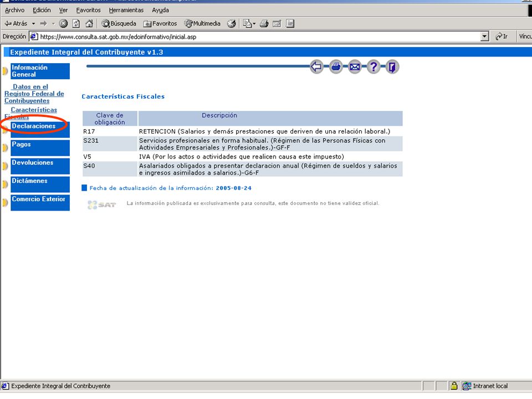Image resolution: width=532 pixels, height=399 pixels.
Task: Click the Características Fiscales page heading
Action: pos(123,96)
